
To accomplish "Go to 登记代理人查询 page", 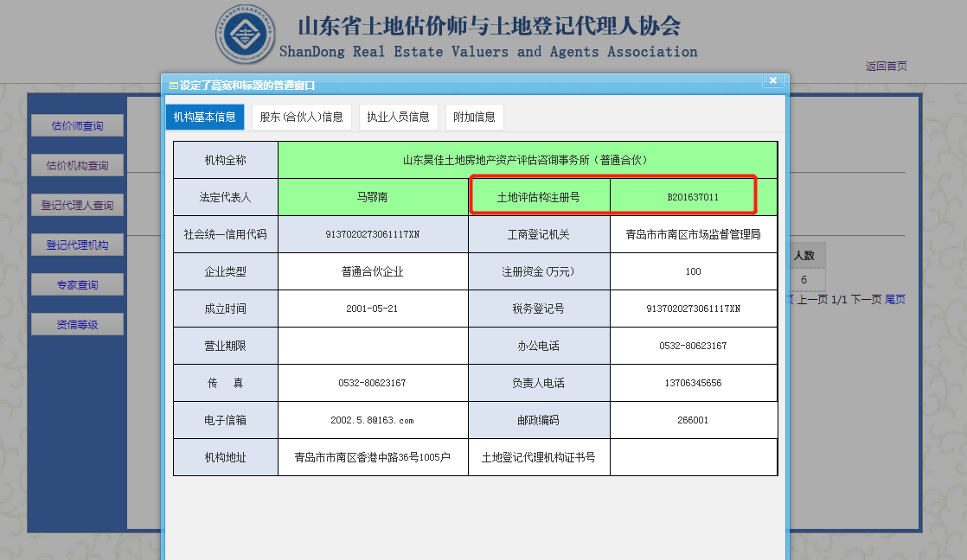I will point(77,206).
